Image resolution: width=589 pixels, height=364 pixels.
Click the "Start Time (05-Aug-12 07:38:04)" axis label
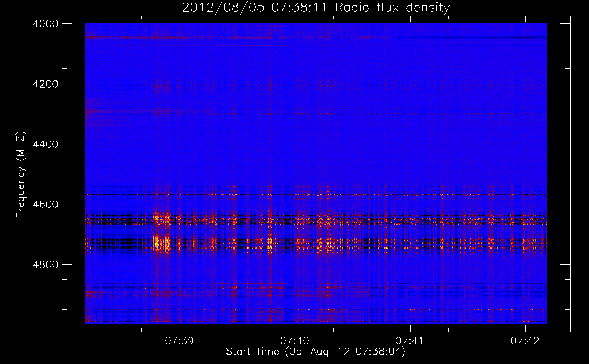click(316, 352)
